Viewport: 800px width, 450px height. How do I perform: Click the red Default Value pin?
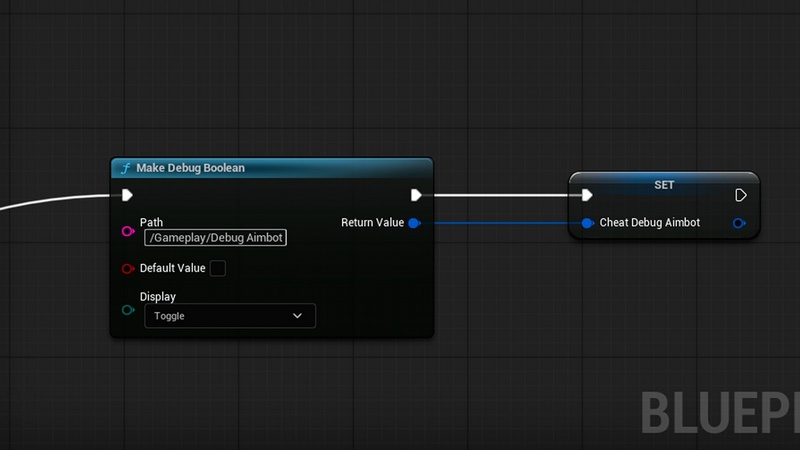[x=127, y=268]
